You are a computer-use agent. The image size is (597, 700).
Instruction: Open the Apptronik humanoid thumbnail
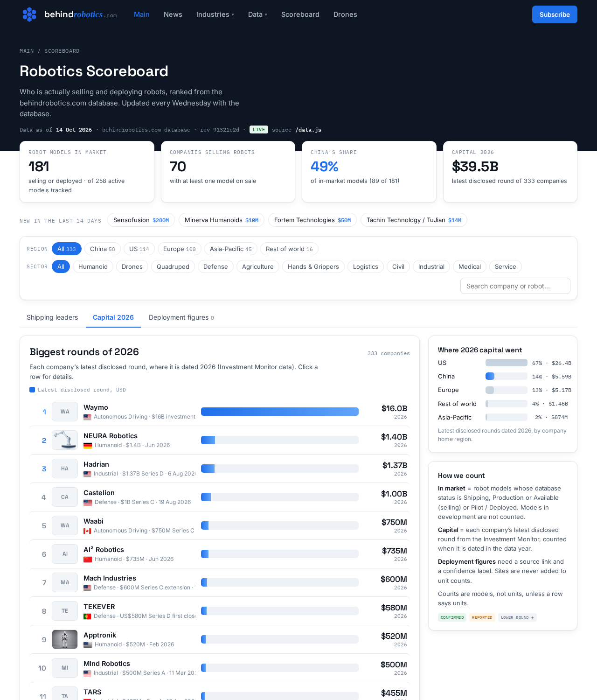point(65,639)
